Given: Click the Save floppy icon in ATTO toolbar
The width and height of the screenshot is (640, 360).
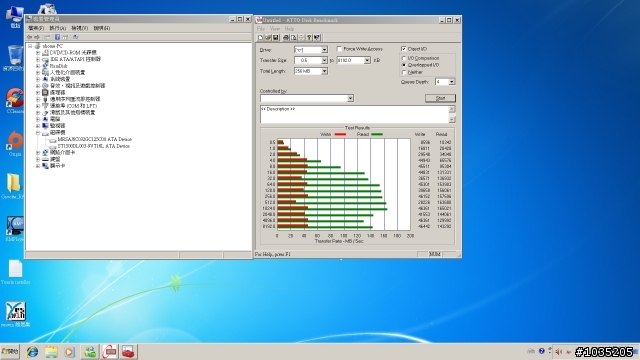Looking at the screenshot, I should (x=276, y=38).
